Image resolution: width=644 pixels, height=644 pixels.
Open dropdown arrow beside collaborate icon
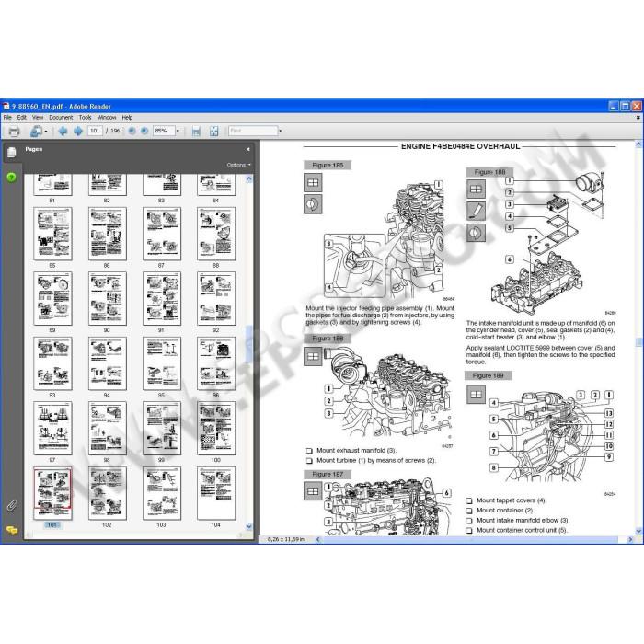click(x=46, y=132)
